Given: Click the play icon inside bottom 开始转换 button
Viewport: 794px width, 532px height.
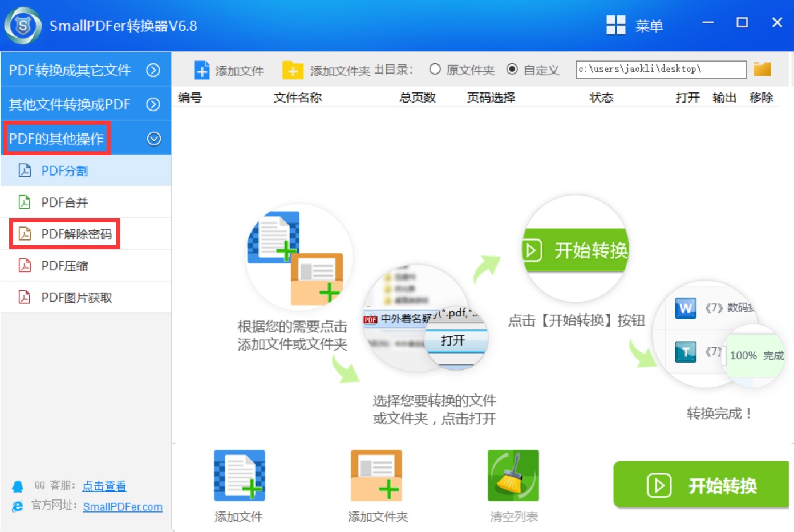Looking at the screenshot, I should tap(659, 486).
